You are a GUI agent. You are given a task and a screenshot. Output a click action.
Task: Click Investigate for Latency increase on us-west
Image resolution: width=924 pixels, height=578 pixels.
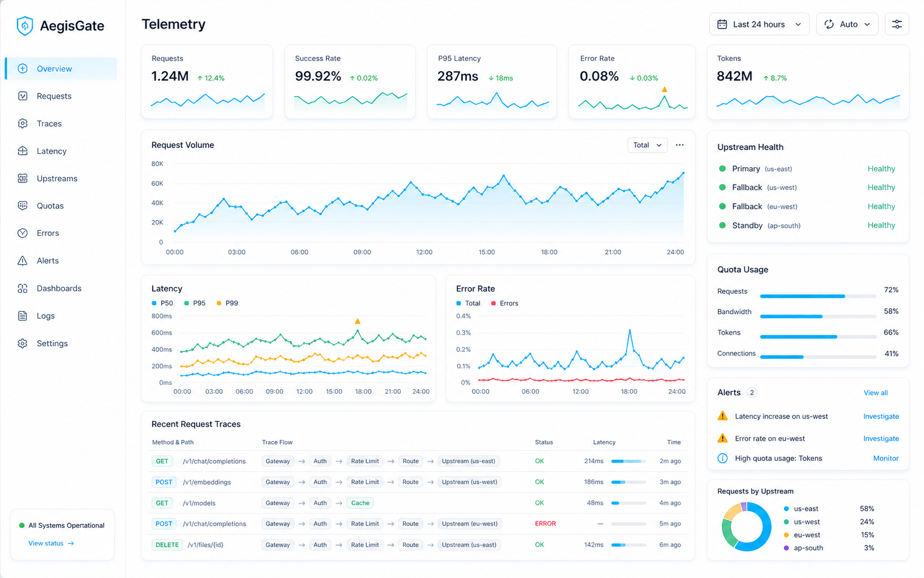tap(881, 416)
